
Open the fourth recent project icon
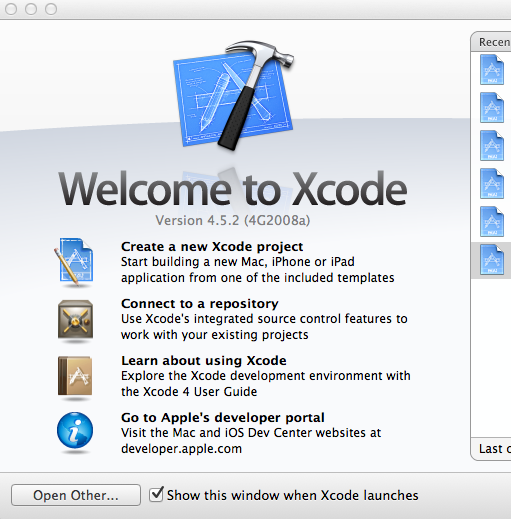tap(492, 184)
